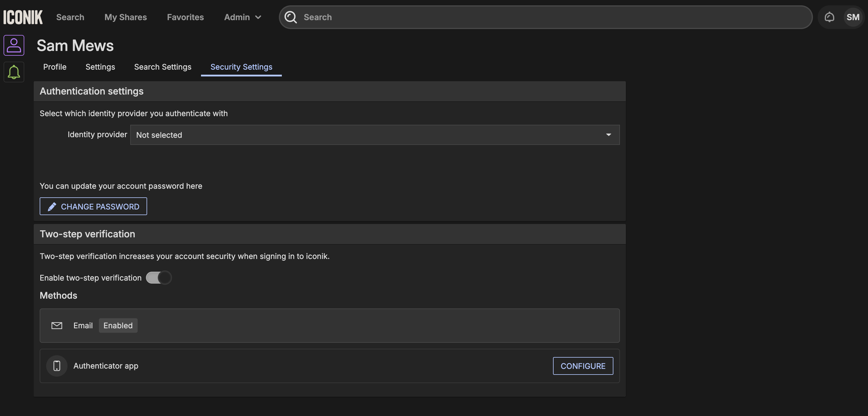Go to My Shares
This screenshot has height=416, width=868.
(x=125, y=17)
